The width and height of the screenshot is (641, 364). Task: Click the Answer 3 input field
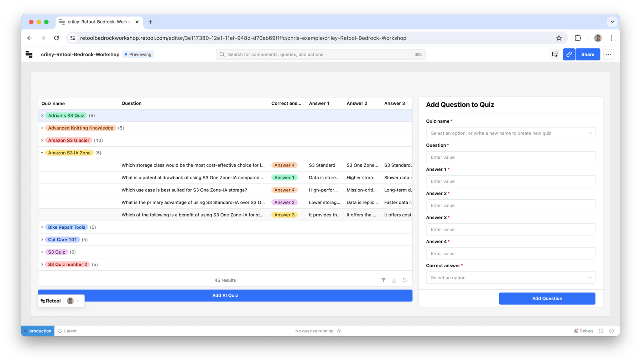tap(510, 230)
